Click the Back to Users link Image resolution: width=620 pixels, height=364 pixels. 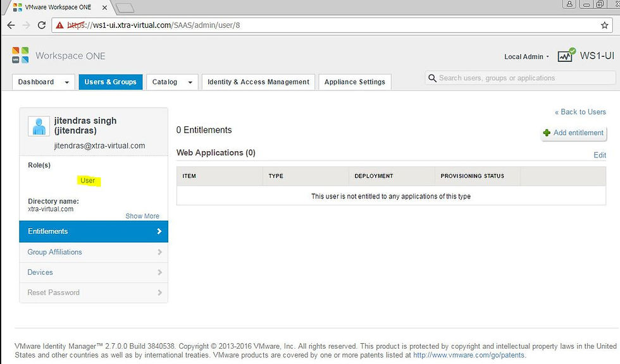pos(580,112)
